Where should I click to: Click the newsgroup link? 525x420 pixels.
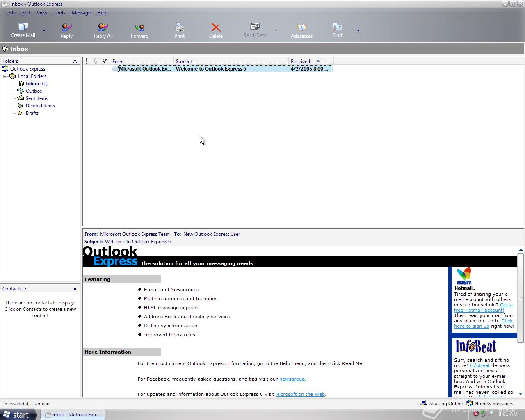point(292,379)
